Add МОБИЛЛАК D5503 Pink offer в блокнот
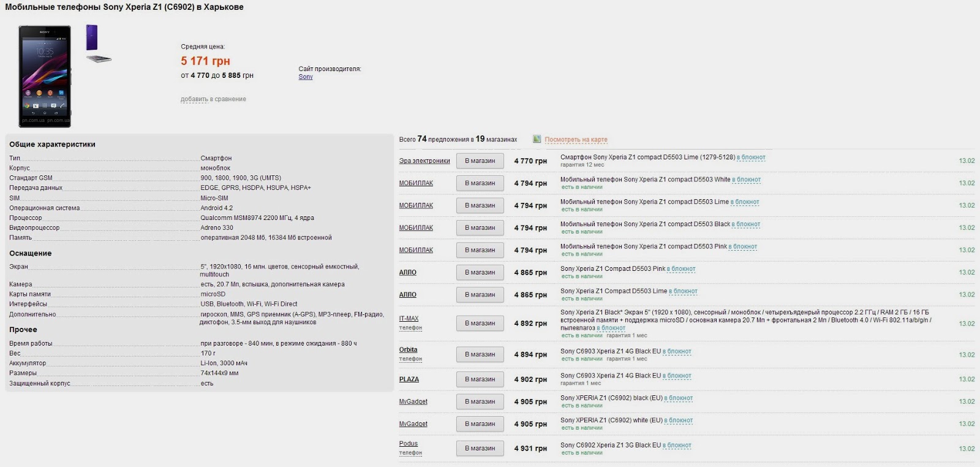Viewport: 980px width, 467px height. click(x=743, y=247)
